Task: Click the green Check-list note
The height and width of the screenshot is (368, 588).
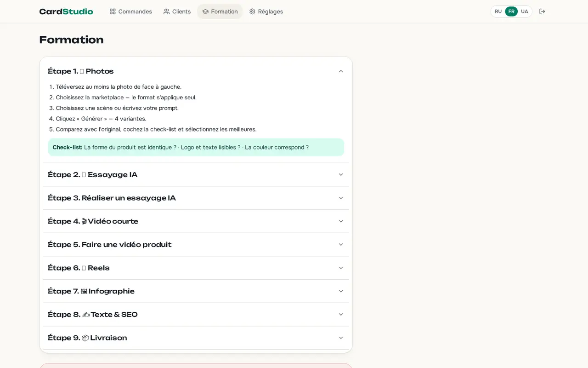Action: pyautogui.click(x=196, y=147)
